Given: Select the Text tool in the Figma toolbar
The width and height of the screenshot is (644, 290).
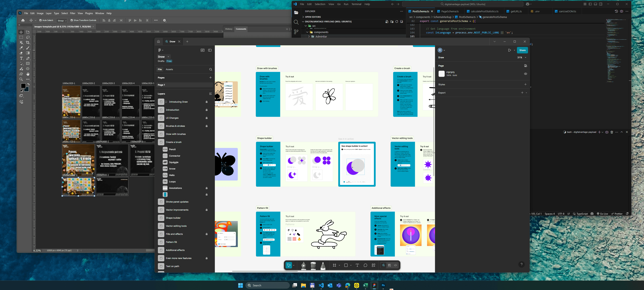Looking at the screenshot, I should pos(357,265).
